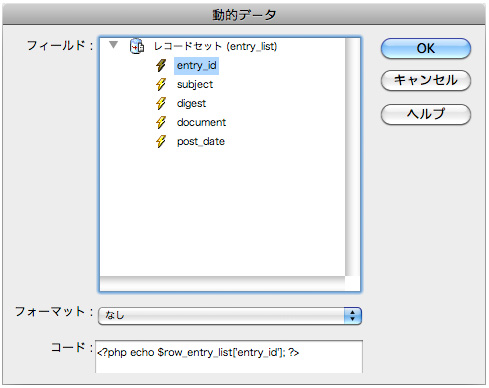Image resolution: width=489 pixels, height=388 pixels.
Task: Click the フォーマット dropdown stepper arrows
Action: tap(353, 316)
